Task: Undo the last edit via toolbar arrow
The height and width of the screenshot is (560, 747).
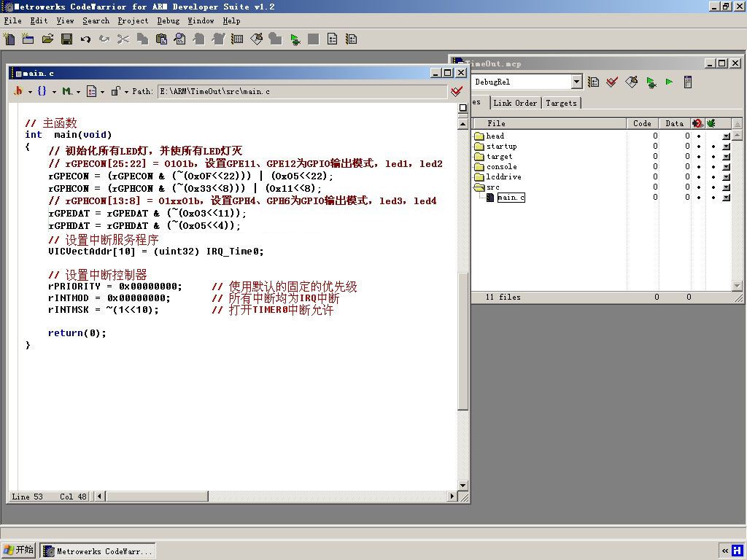Action: [85, 39]
